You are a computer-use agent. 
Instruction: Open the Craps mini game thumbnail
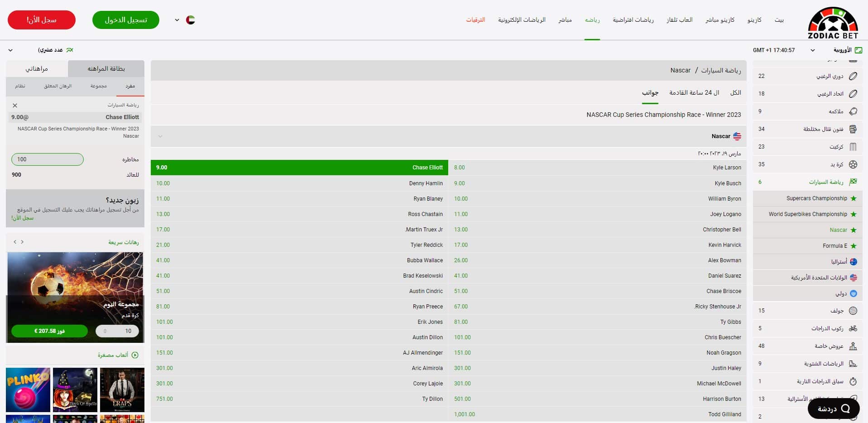[122, 390]
